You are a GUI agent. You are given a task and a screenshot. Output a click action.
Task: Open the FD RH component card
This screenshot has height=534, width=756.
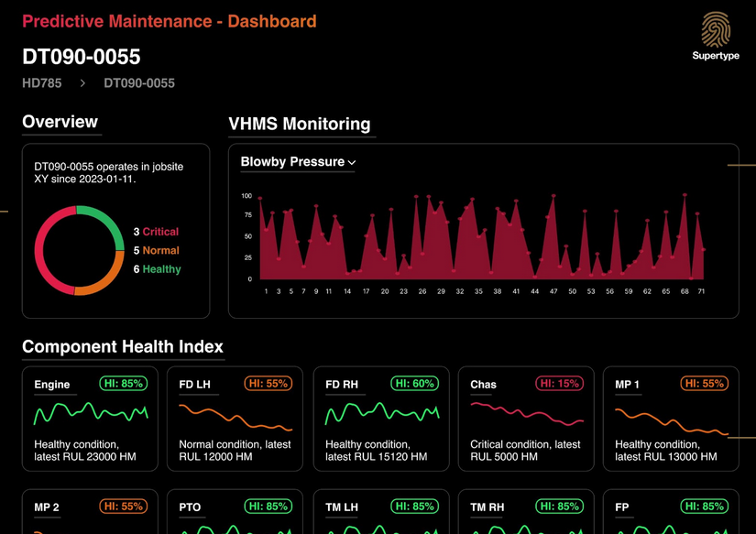pos(381,419)
